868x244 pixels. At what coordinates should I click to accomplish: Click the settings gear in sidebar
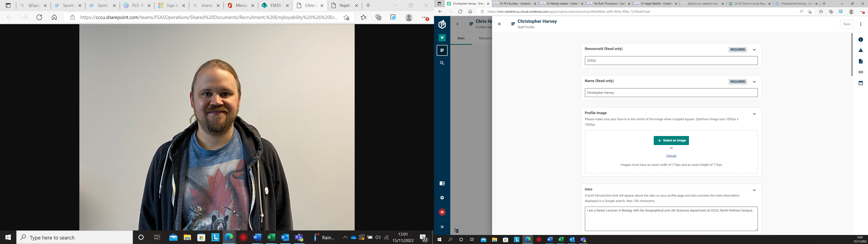click(442, 198)
